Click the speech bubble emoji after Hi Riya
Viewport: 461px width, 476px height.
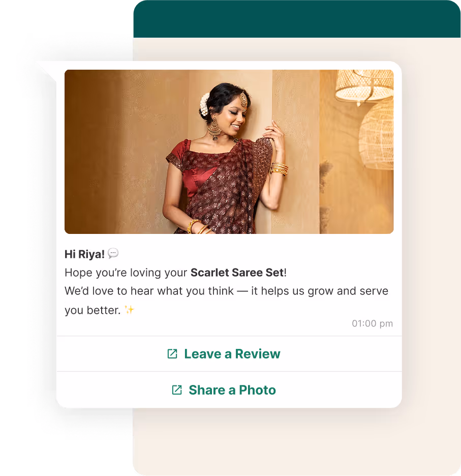click(113, 253)
